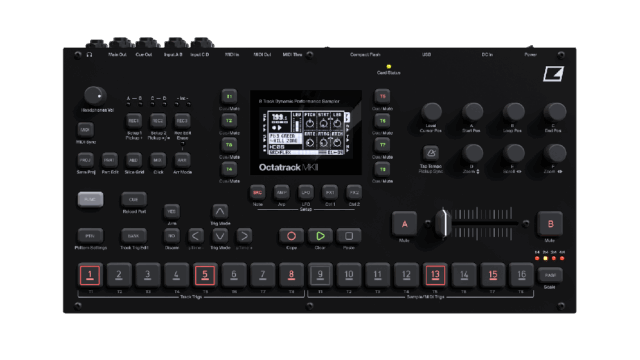Select Scene A button
The height and width of the screenshot is (360, 640).
coord(404,224)
